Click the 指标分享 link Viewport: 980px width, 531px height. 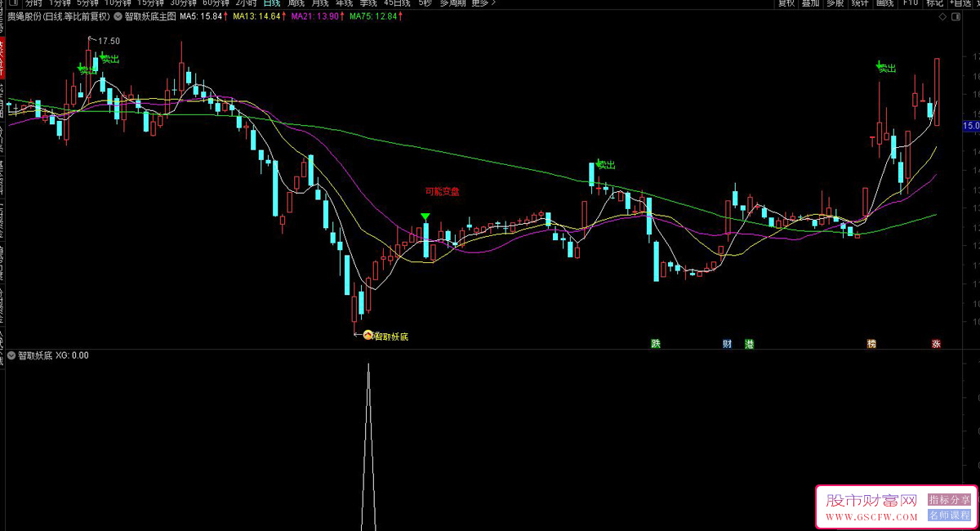click(x=949, y=500)
